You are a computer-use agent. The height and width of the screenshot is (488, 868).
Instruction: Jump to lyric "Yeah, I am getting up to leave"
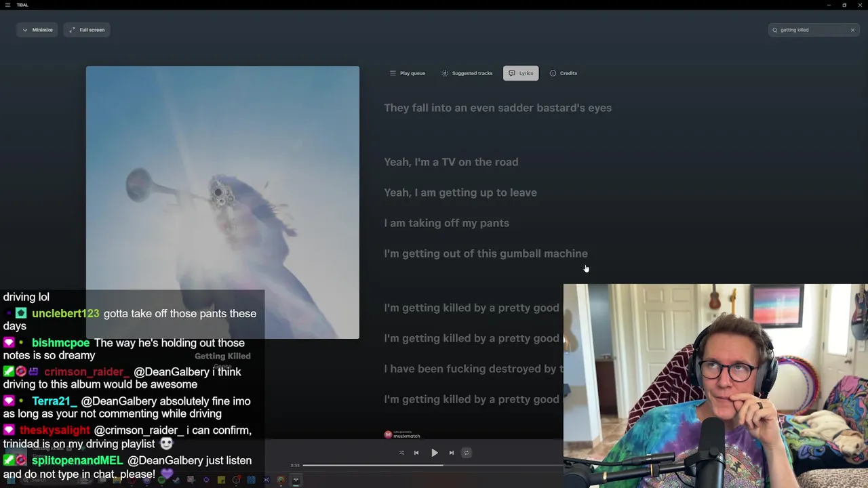[460, 192]
